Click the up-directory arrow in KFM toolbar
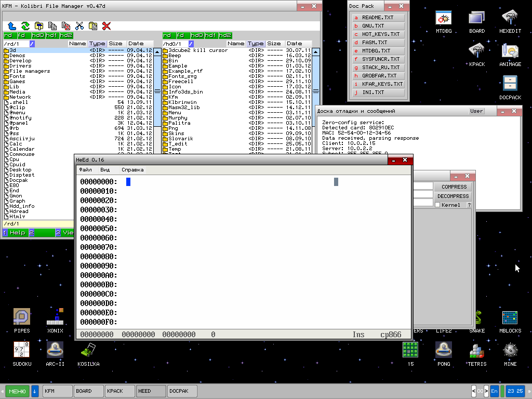This screenshot has width=532, height=399. [12, 25]
